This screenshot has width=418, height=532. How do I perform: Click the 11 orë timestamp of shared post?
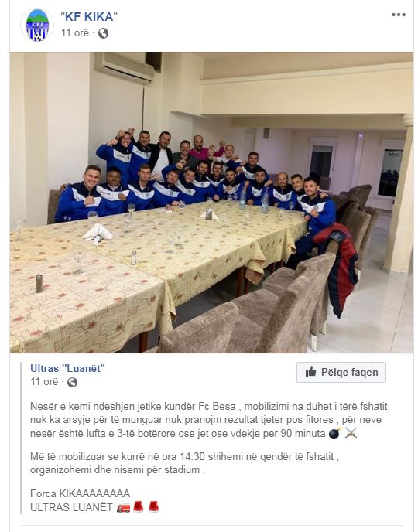[x=44, y=382]
